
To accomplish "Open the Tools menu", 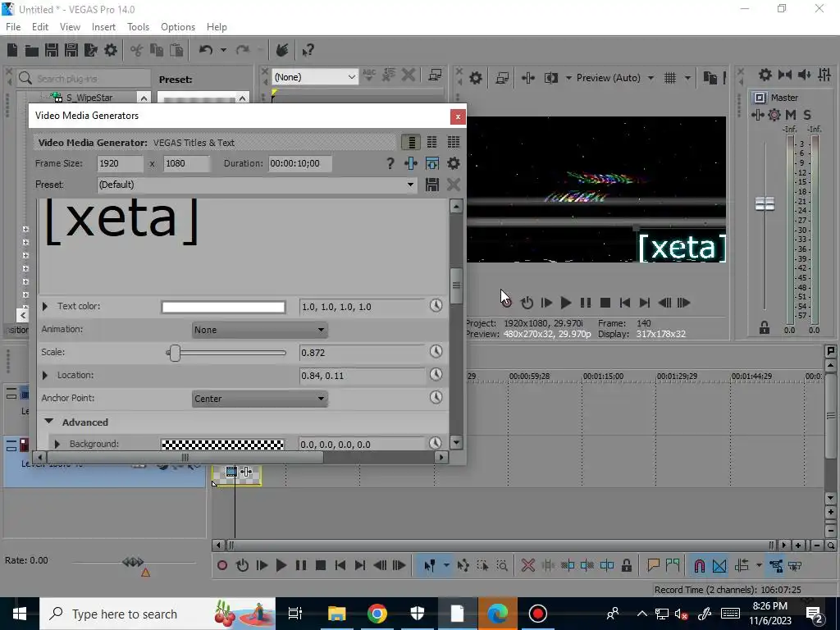I will coord(138,27).
